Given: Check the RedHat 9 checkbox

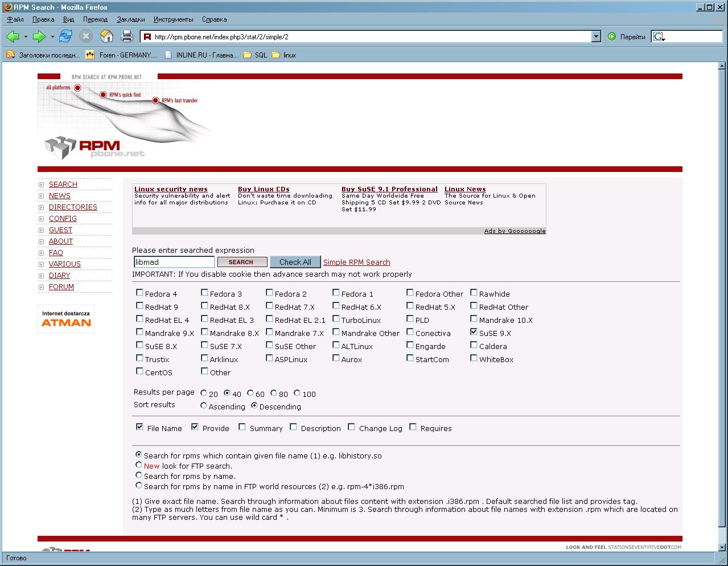Looking at the screenshot, I should pyautogui.click(x=139, y=306).
